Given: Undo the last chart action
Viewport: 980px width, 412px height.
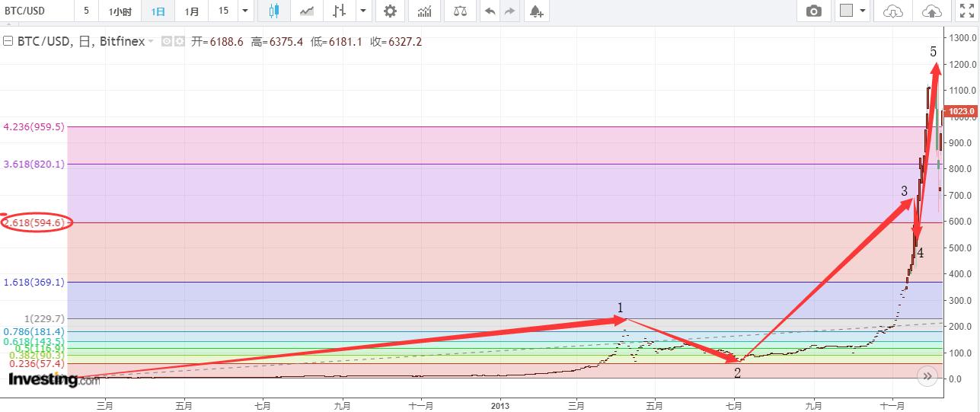Looking at the screenshot, I should (x=490, y=11).
